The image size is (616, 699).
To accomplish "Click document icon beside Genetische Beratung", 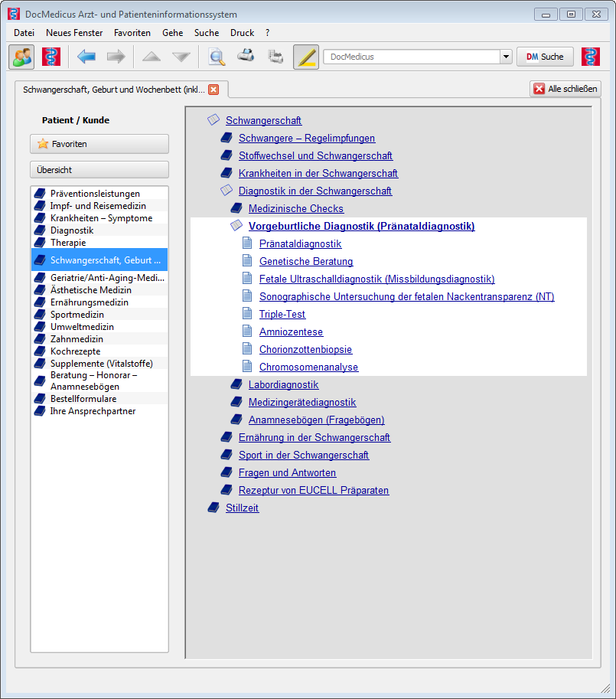I will point(247,260).
